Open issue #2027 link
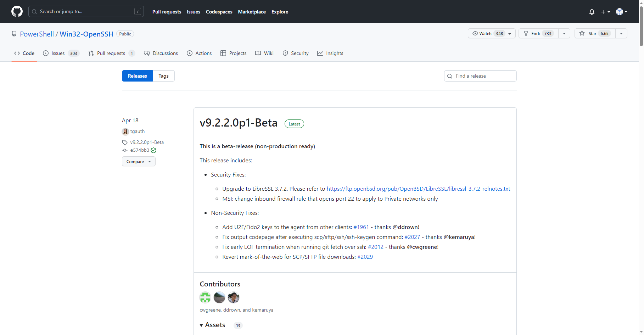 [x=412, y=237]
